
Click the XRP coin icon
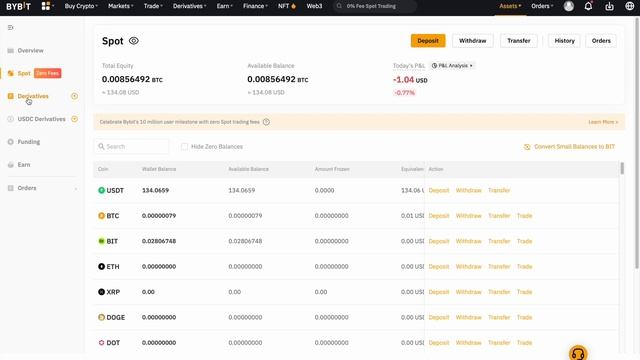[102, 292]
